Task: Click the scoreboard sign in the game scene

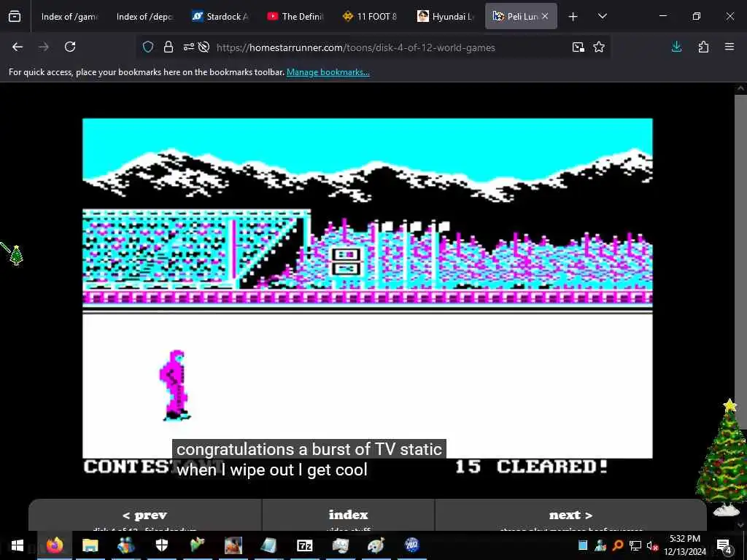Action: tap(347, 262)
